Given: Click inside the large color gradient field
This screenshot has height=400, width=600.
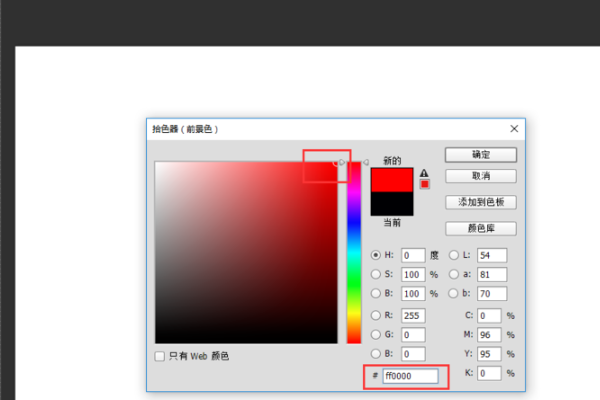Looking at the screenshot, I should pos(245,252).
